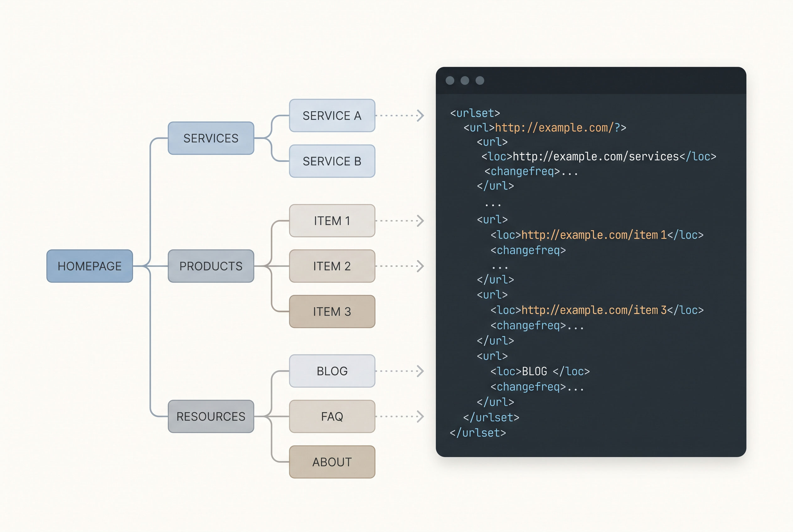This screenshot has height=532, width=793.
Task: Select the RESOURCES node
Action: [x=211, y=416]
